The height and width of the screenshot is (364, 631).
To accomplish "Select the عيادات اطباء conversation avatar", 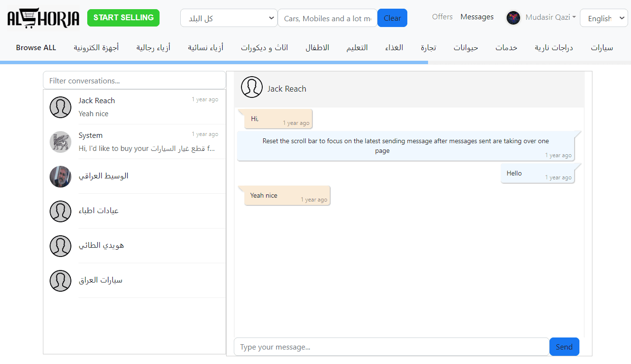I will (61, 211).
